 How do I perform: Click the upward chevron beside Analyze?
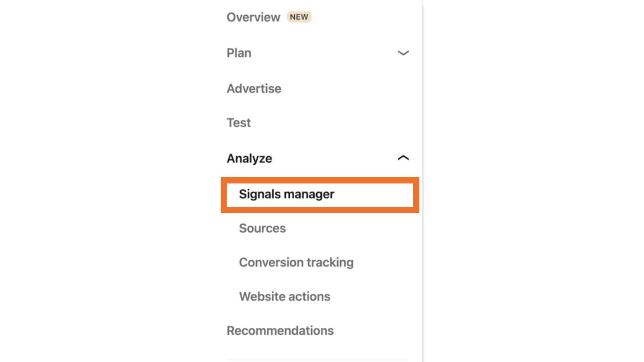point(403,157)
